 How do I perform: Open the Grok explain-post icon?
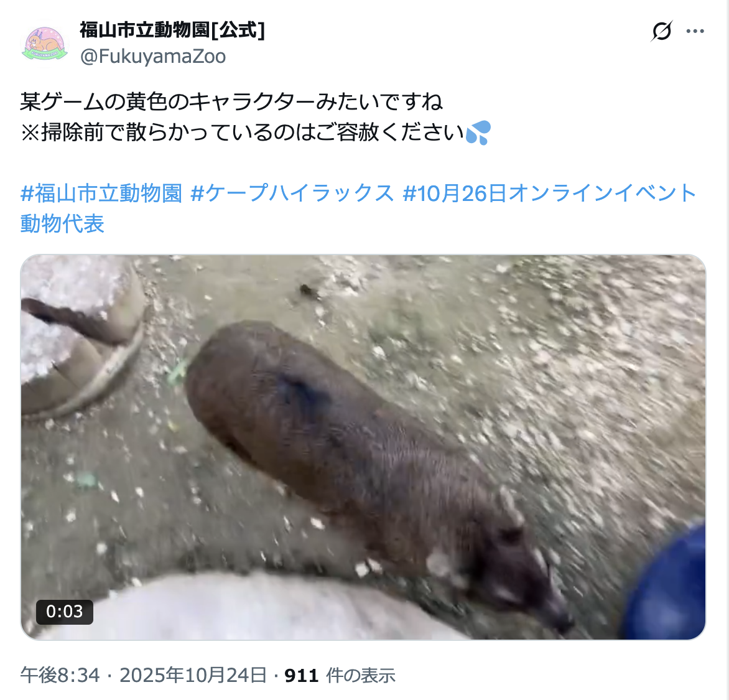point(661,31)
